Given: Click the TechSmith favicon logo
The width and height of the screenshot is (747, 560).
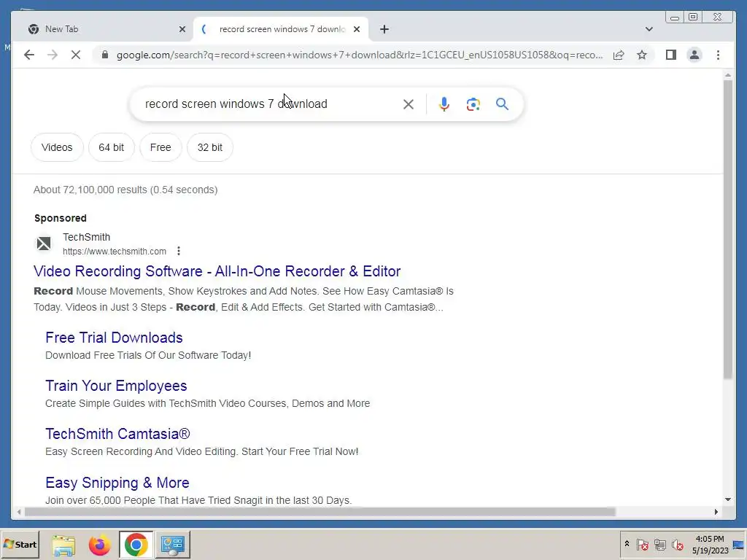Looking at the screenshot, I should 44,244.
